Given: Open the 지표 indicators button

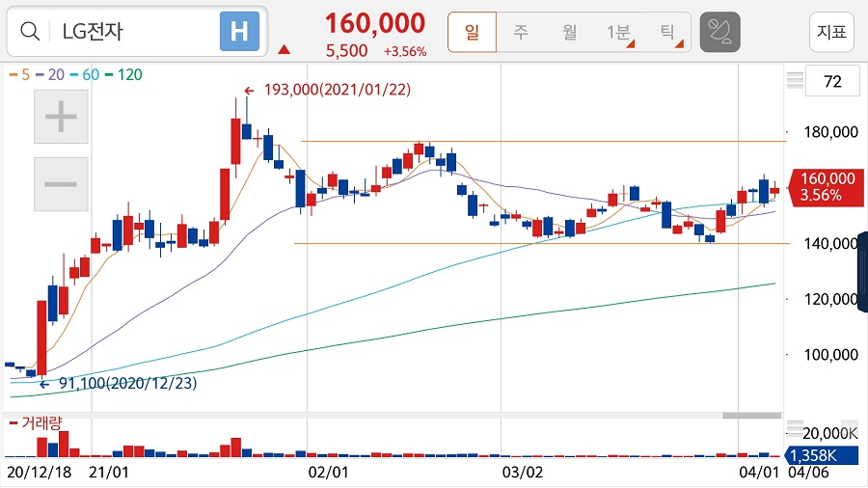Looking at the screenshot, I should point(831,32).
